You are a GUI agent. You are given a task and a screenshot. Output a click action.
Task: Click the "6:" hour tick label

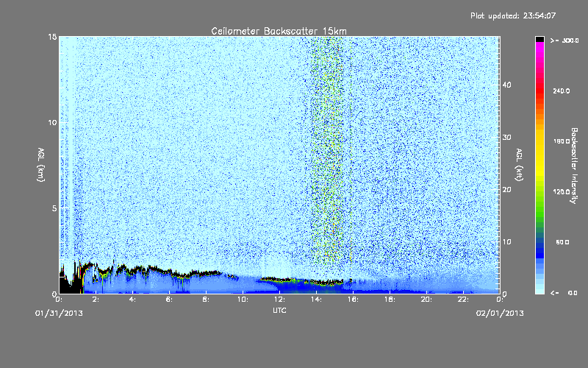[170, 300]
